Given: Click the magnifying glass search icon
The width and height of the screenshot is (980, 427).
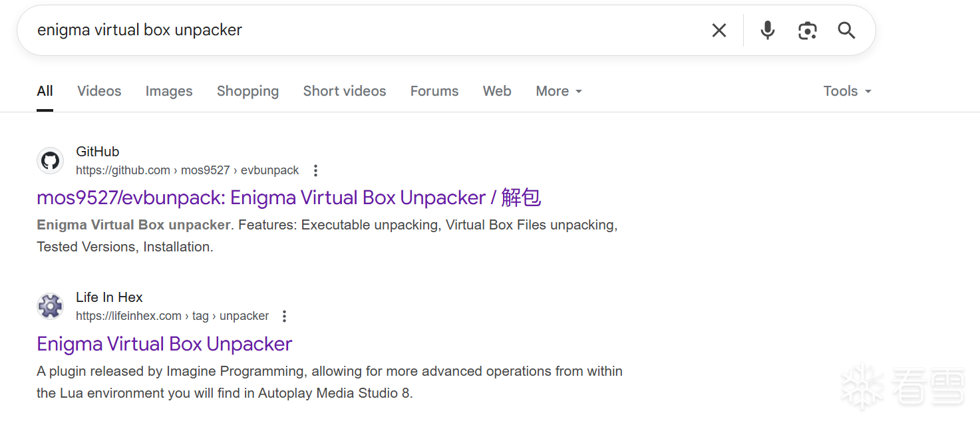Looking at the screenshot, I should tap(846, 30).
